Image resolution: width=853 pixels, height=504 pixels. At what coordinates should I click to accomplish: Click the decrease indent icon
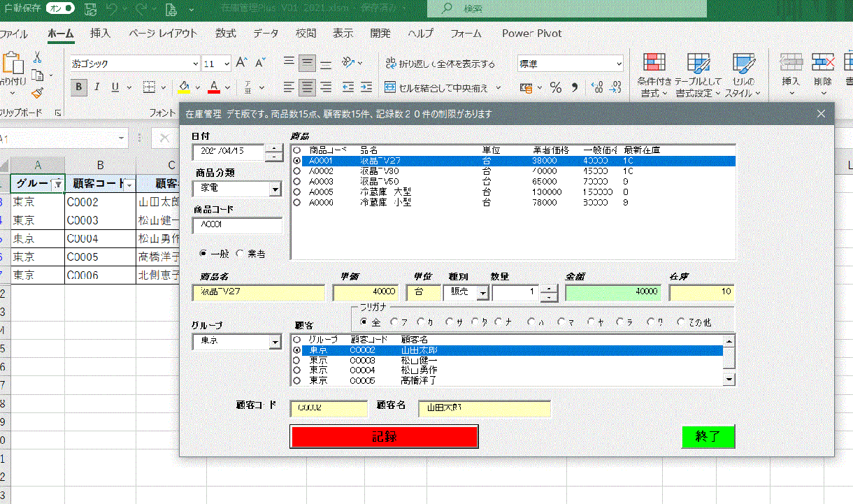348,87
